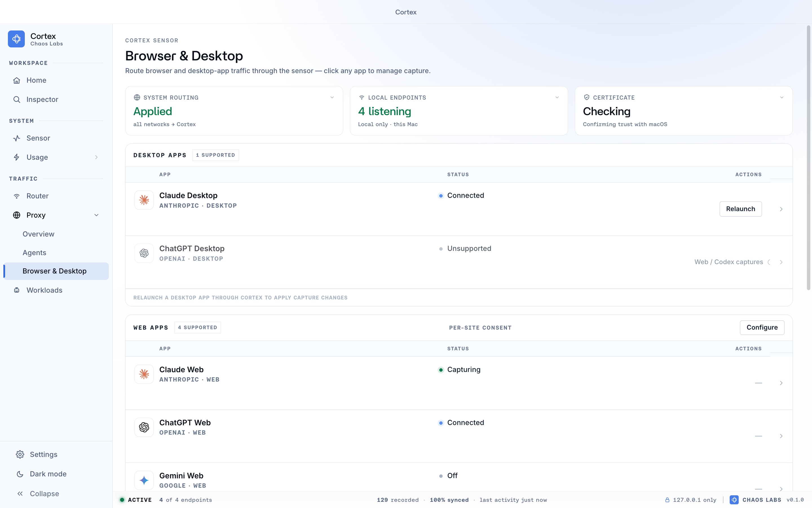Click the Off status for Gemini Web
Image resolution: width=812 pixels, height=508 pixels.
tap(452, 476)
